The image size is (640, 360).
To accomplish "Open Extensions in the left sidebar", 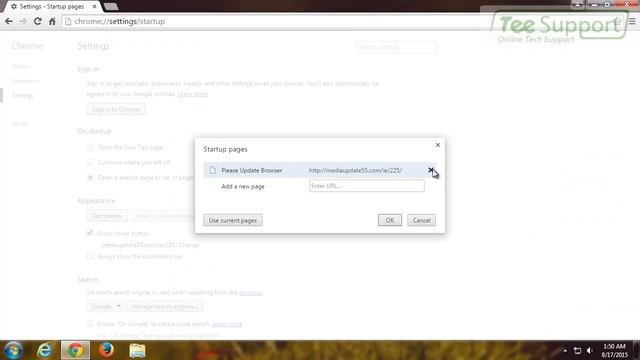I will coord(26,81).
